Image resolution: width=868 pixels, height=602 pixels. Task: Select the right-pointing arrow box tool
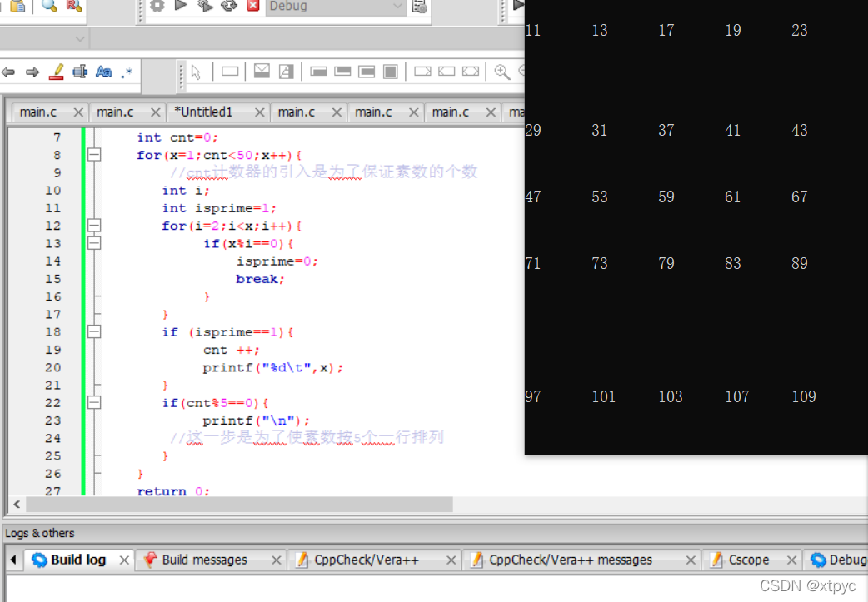(x=422, y=72)
